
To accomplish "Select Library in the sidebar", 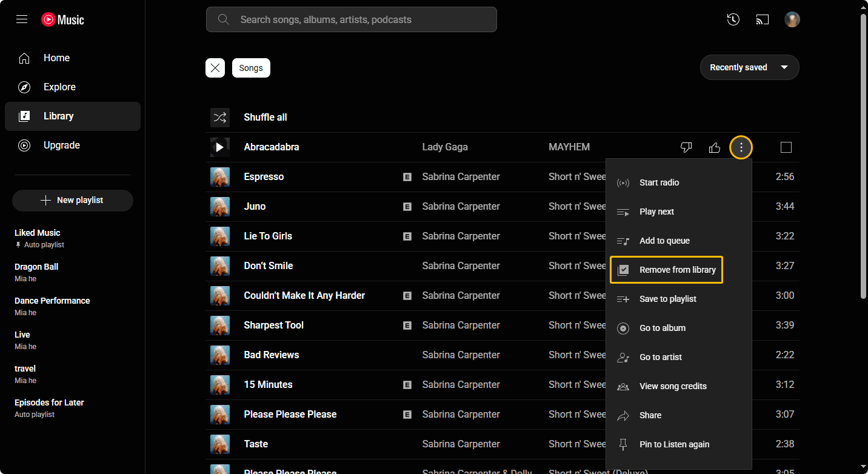I will click(73, 116).
